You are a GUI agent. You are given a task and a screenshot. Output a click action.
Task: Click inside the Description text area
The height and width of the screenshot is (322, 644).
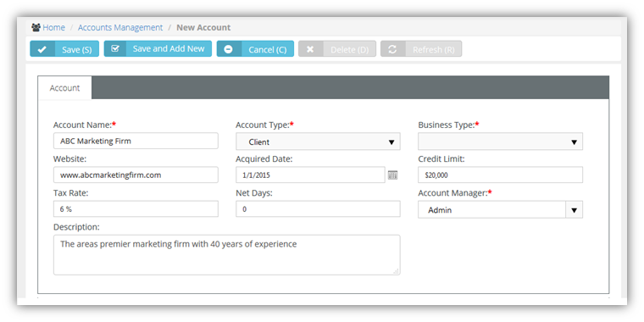click(227, 255)
